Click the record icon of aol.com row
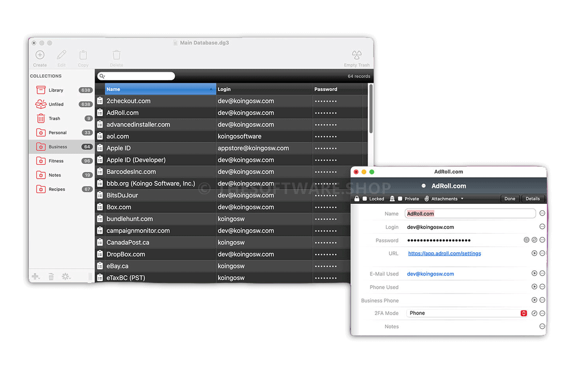The width and height of the screenshot is (588, 376). coord(100,136)
